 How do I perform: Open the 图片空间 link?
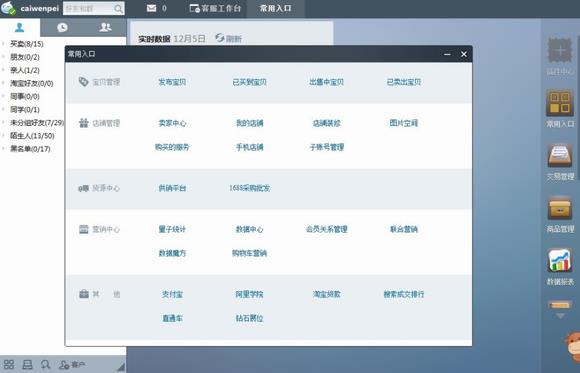(x=404, y=123)
